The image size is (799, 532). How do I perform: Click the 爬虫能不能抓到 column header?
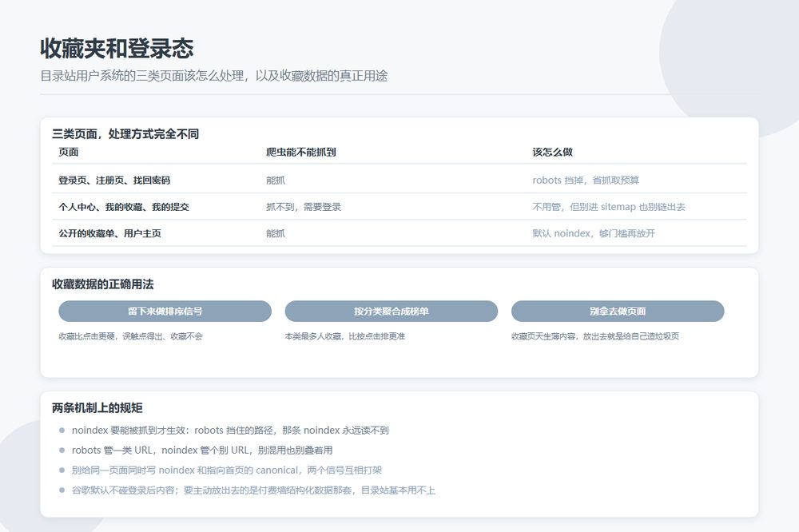pyautogui.click(x=300, y=152)
